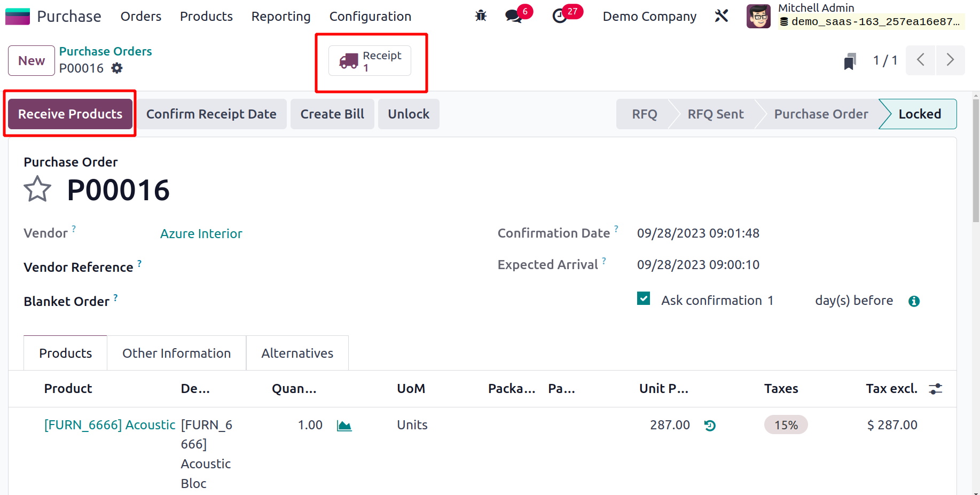Click the bookmark icon near pager
Image resolution: width=980 pixels, height=495 pixels.
(850, 61)
